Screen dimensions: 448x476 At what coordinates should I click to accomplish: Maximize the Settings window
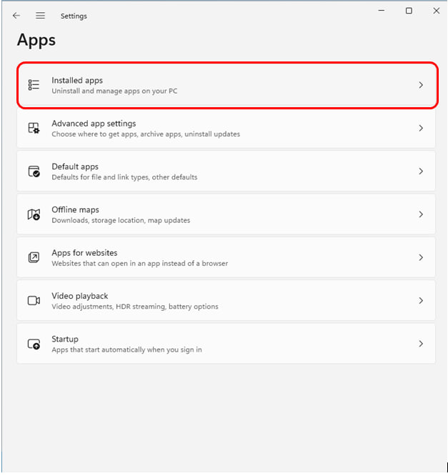(x=409, y=11)
